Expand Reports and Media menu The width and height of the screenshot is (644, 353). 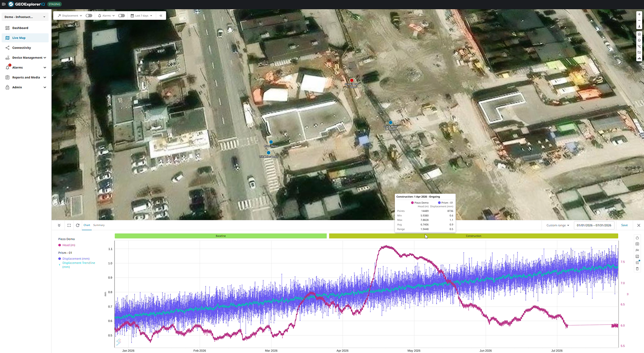tap(25, 77)
